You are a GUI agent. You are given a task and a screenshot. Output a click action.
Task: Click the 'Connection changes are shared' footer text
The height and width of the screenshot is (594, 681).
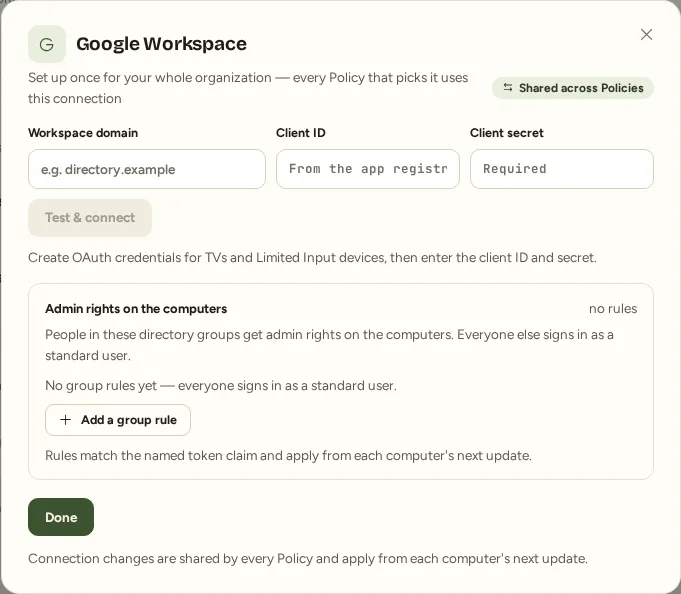pyautogui.click(x=307, y=558)
